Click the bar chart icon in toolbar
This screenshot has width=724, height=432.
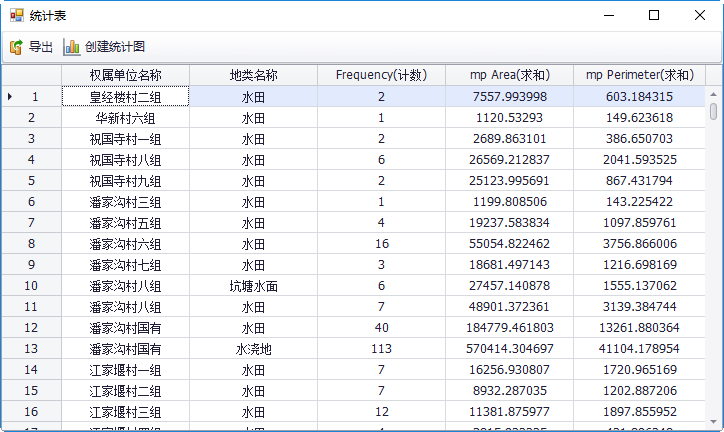point(71,47)
